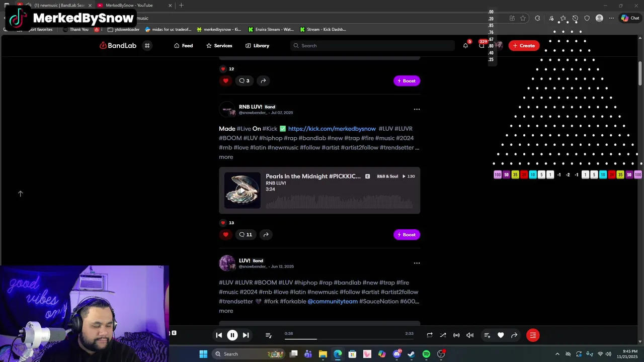The image size is (644, 362).
Task: Share the currently playing track
Action: point(514,335)
